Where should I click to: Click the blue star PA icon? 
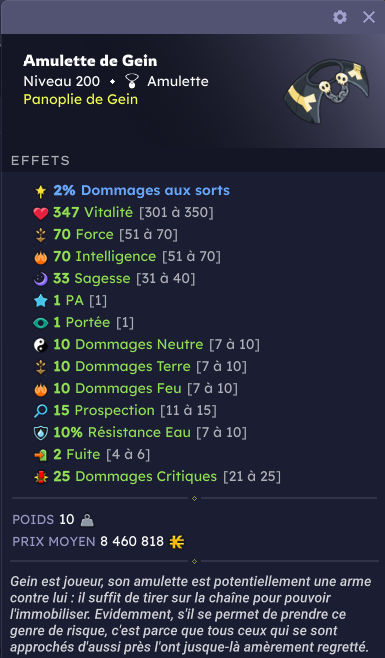pyautogui.click(x=41, y=300)
